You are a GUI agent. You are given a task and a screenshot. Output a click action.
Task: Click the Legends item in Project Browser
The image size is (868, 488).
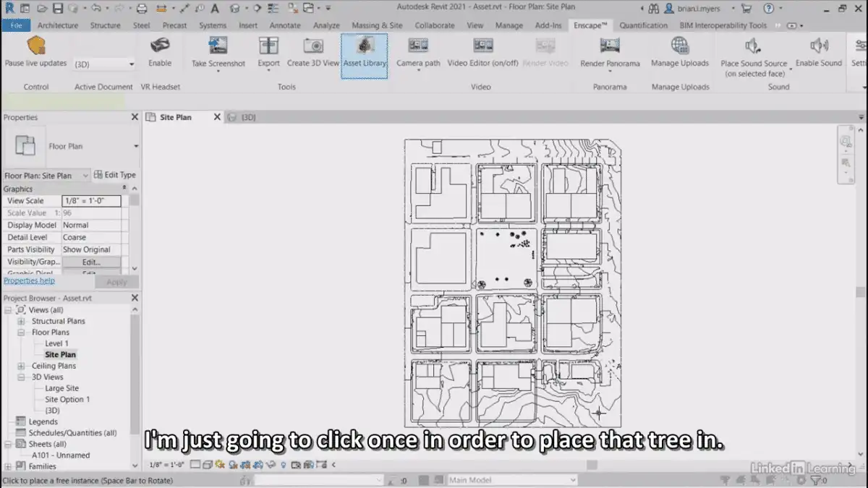[43, 421]
